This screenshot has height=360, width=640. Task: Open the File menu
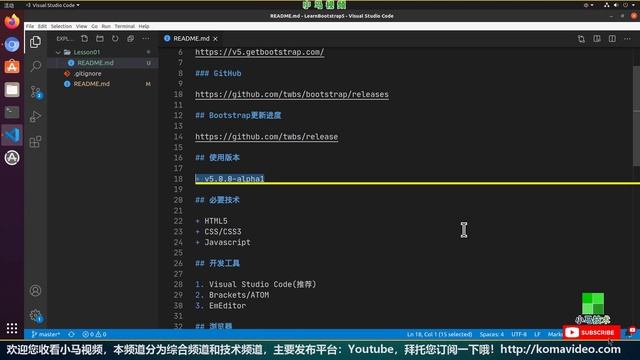[x=30, y=26]
